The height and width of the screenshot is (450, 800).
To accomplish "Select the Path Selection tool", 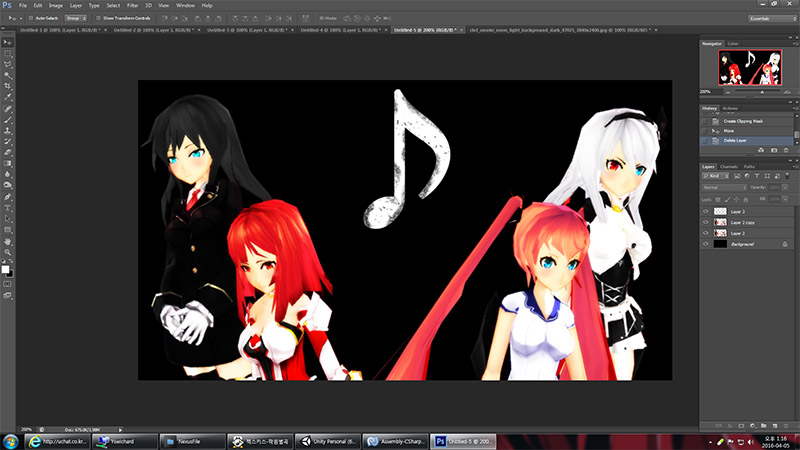I will pyautogui.click(x=8, y=219).
